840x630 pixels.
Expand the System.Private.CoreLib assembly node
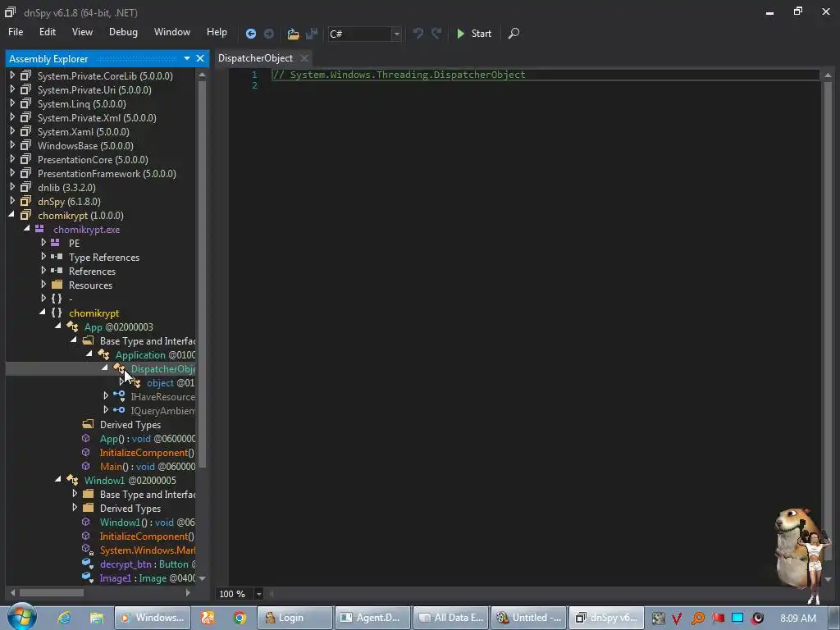click(12, 75)
